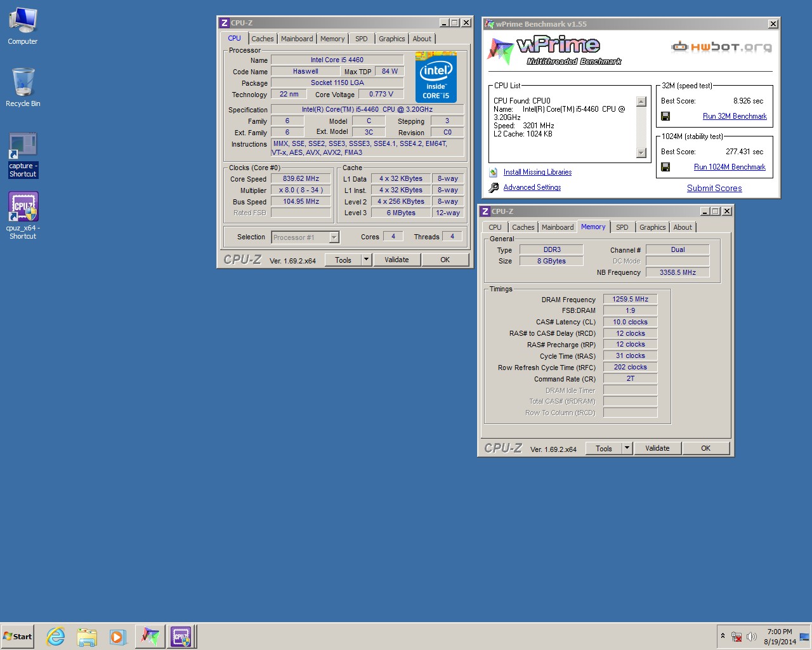The height and width of the screenshot is (650, 812).
Task: Click the CPU List scroll down arrow
Action: pyautogui.click(x=641, y=152)
